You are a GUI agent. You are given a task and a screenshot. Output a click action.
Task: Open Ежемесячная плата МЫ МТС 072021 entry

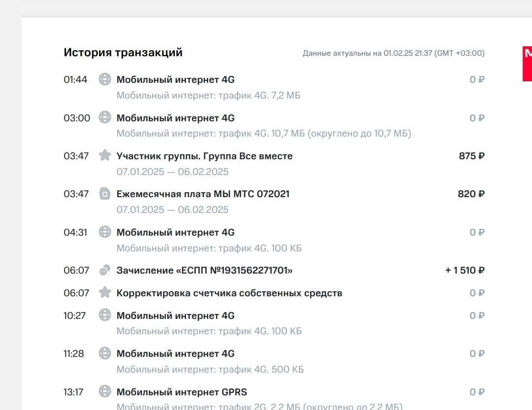[x=203, y=194]
